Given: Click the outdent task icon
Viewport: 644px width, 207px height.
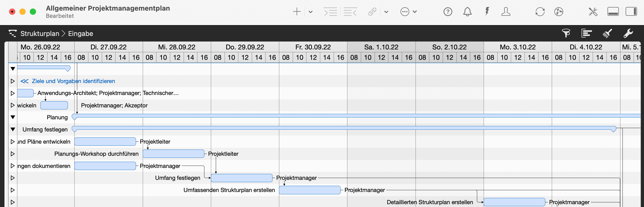Looking at the screenshot, I should click(350, 12).
